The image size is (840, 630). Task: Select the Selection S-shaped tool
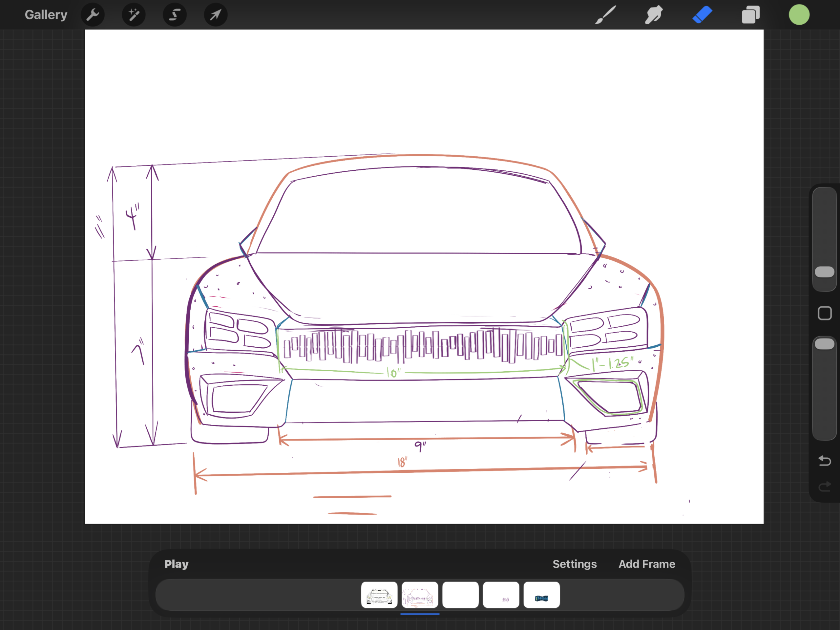coord(175,15)
